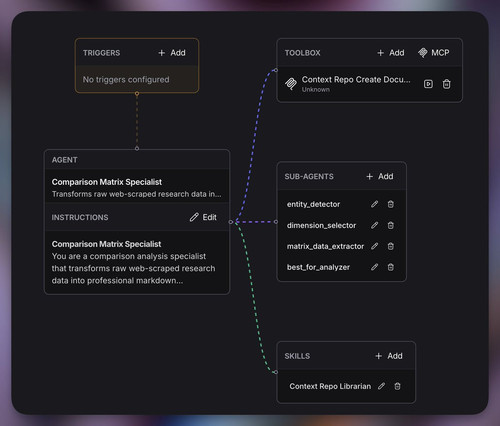Delete the Context Repo Librarian skill
This screenshot has height=426, width=500.
[x=397, y=386]
